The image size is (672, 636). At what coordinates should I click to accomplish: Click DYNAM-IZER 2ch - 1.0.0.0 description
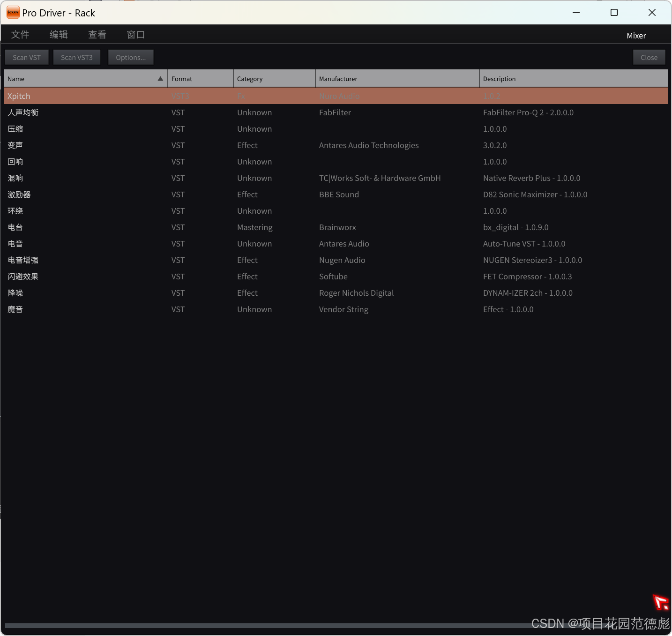pos(528,293)
